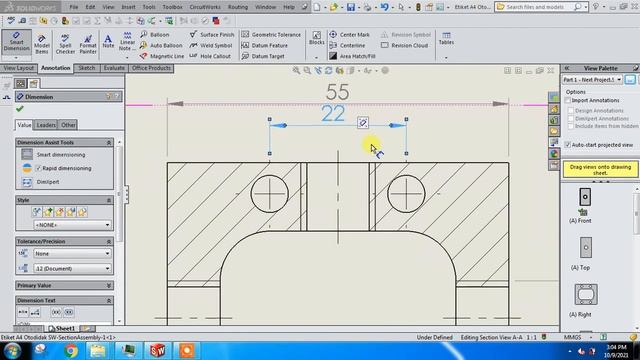Screen dimensions: 640x360
Task: Insert a Surface Finish symbol
Action: click(x=212, y=35)
